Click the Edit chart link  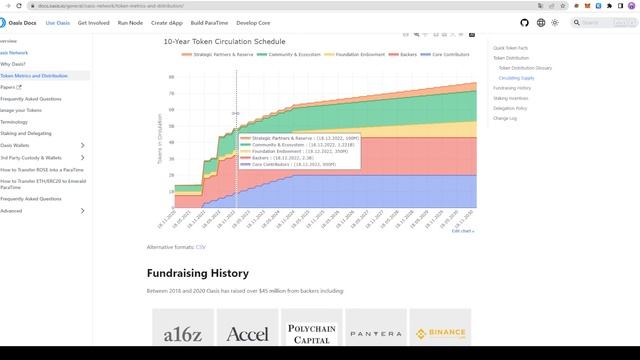coord(463,231)
